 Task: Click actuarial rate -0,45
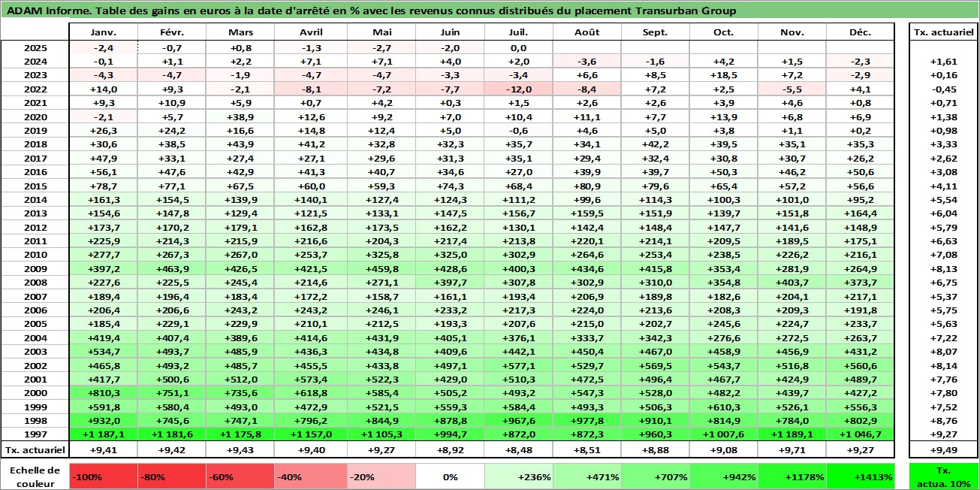pyautogui.click(x=942, y=89)
